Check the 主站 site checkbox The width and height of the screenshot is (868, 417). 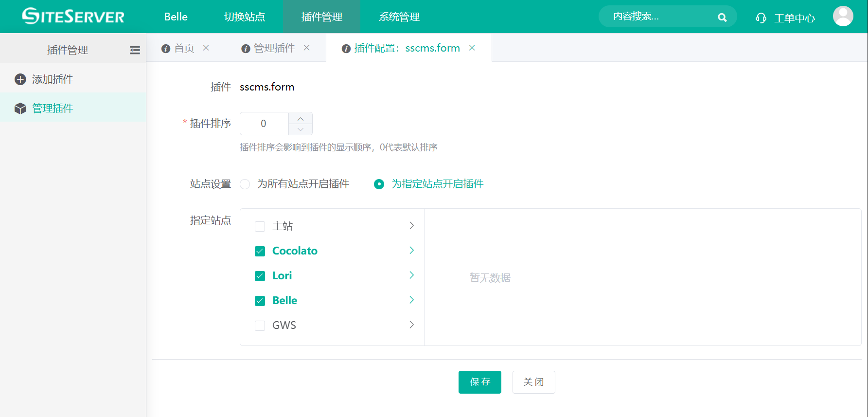(x=260, y=226)
